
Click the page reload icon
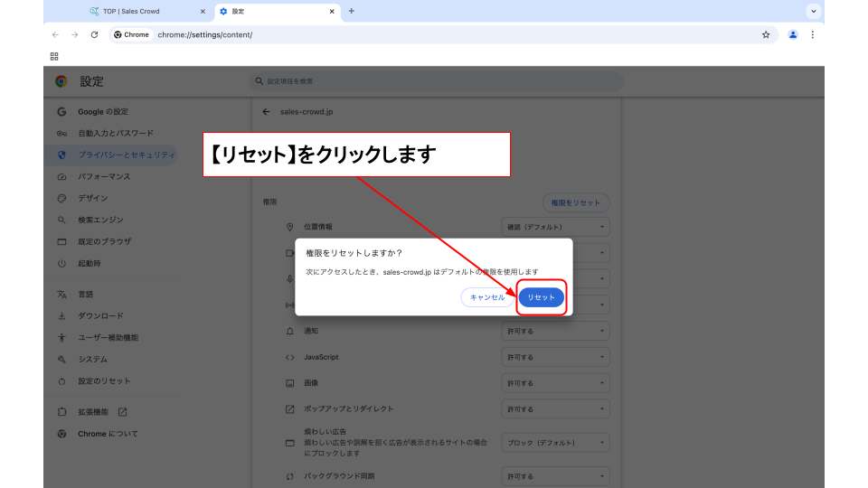(94, 34)
